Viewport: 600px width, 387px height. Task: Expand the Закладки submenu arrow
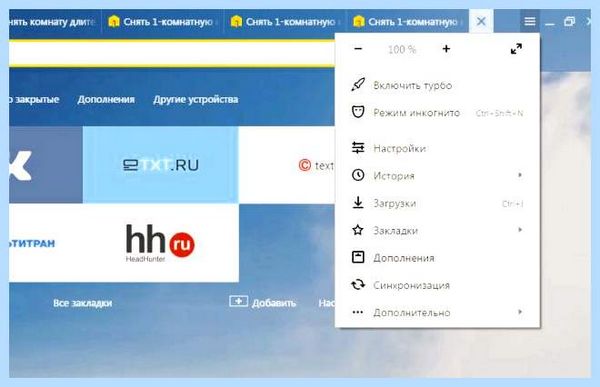click(x=520, y=230)
